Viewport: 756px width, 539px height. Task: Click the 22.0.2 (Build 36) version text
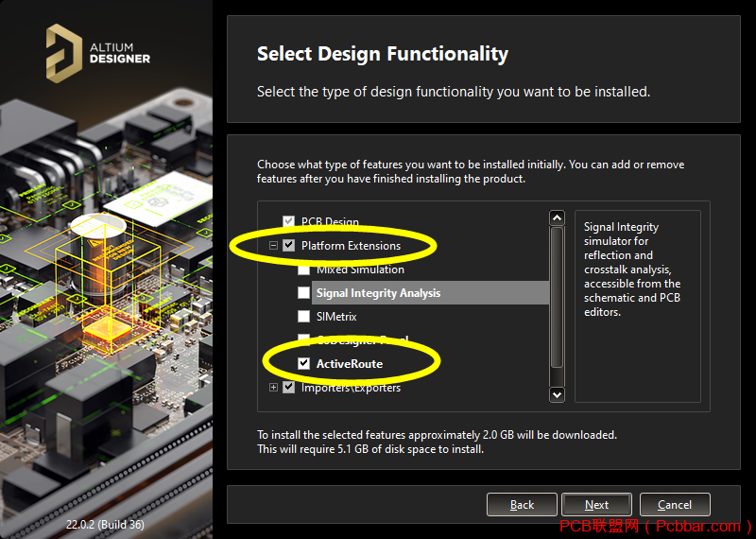[105, 524]
